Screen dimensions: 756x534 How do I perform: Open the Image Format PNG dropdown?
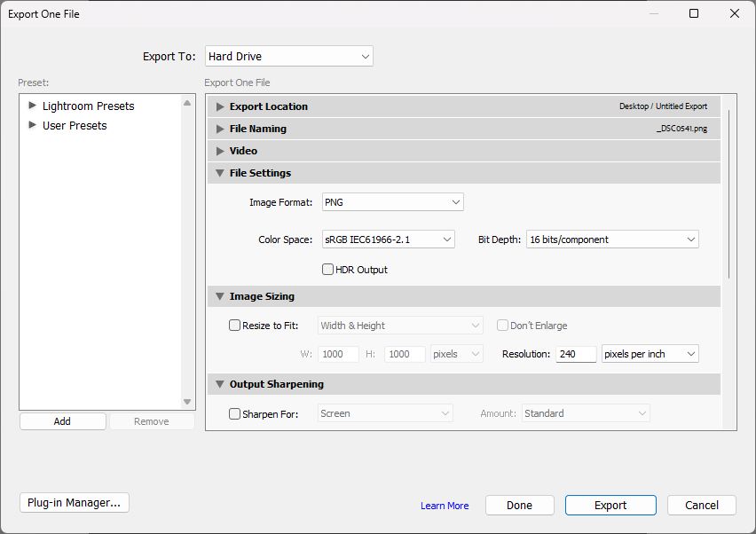(x=392, y=202)
